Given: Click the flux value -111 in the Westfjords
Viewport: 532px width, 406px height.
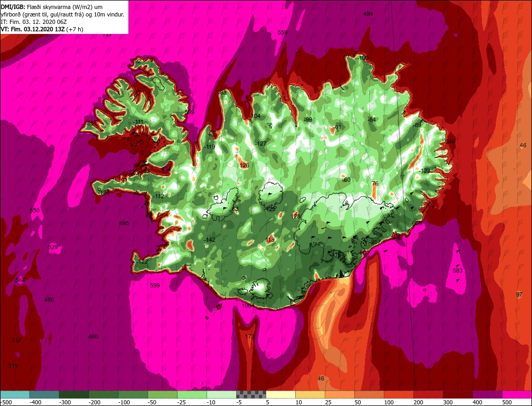Looking at the screenshot, I should point(138,122).
